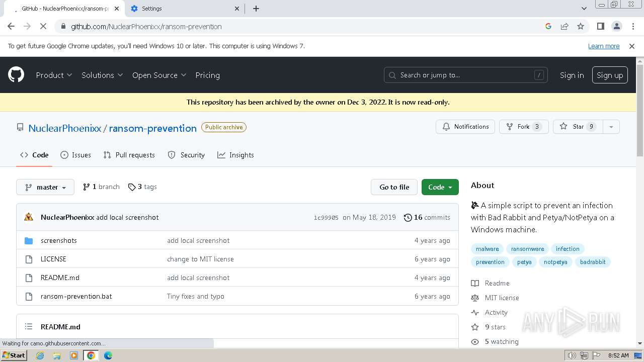Open the ransom-prevention repository link
Screen dimensions: 644x362
coord(153,128)
